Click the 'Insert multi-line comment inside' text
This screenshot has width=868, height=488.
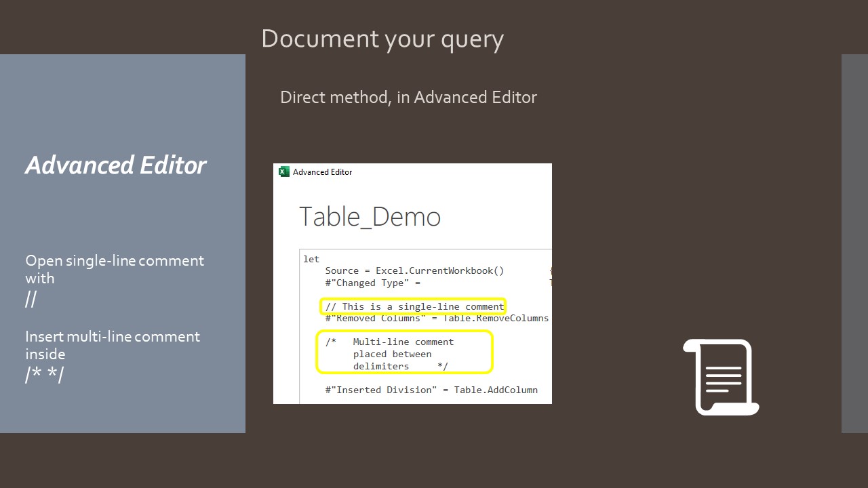(113, 345)
